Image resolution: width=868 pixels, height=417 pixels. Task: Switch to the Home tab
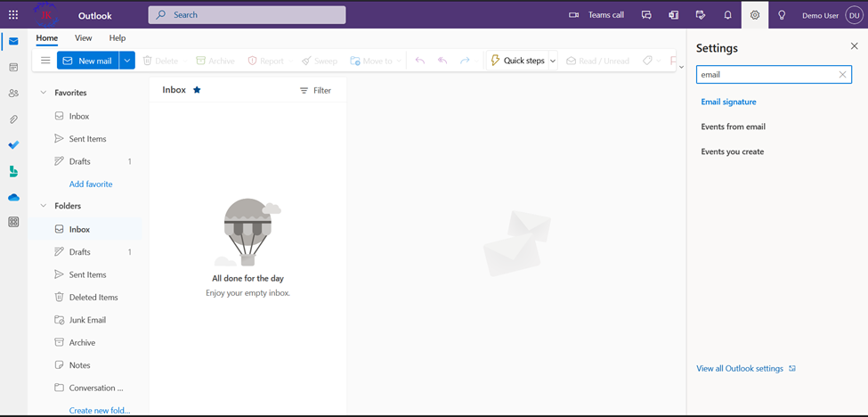[x=47, y=38]
